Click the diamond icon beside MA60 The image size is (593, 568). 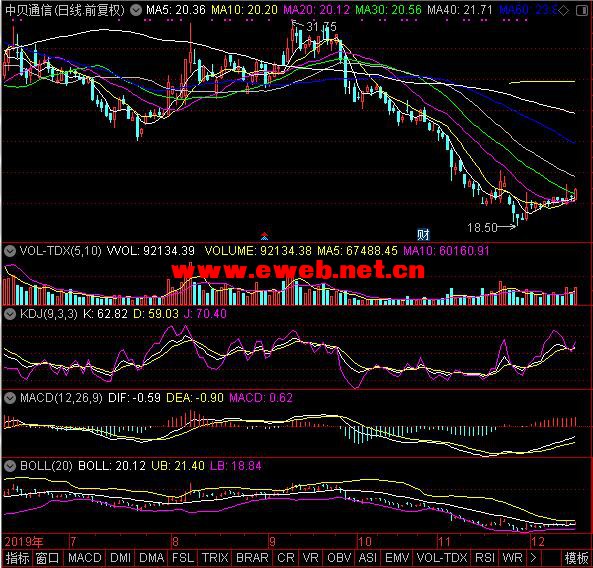click(x=564, y=11)
